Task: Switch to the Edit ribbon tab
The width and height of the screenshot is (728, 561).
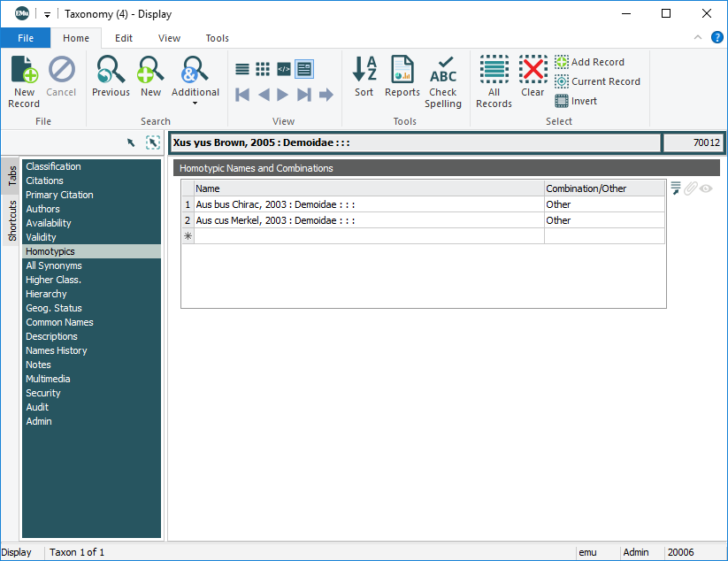Action: pyautogui.click(x=124, y=38)
